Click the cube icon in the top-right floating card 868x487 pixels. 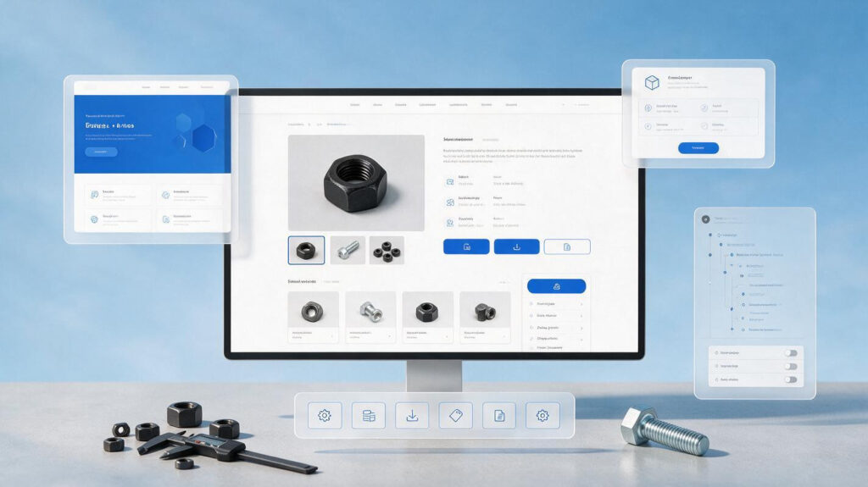[652, 82]
